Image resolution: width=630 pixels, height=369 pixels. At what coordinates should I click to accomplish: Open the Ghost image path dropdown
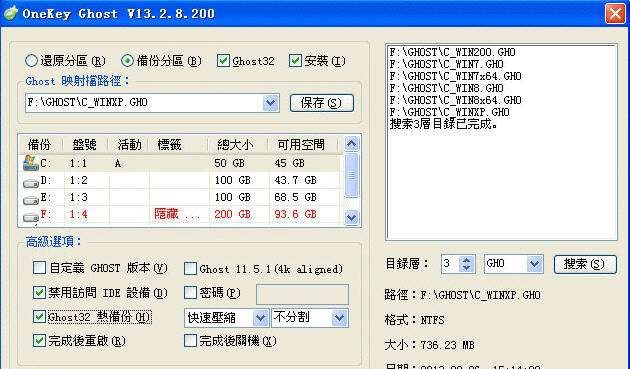271,103
